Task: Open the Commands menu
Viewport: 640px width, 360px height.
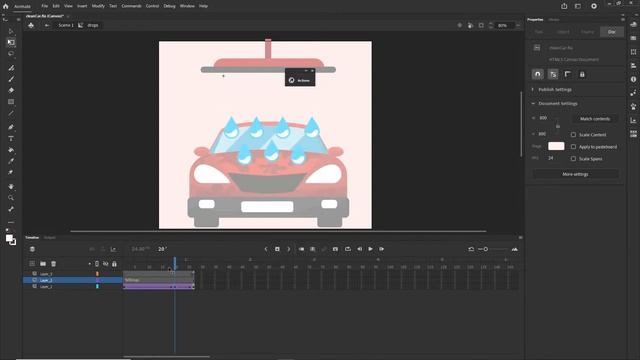Action: pos(131,6)
